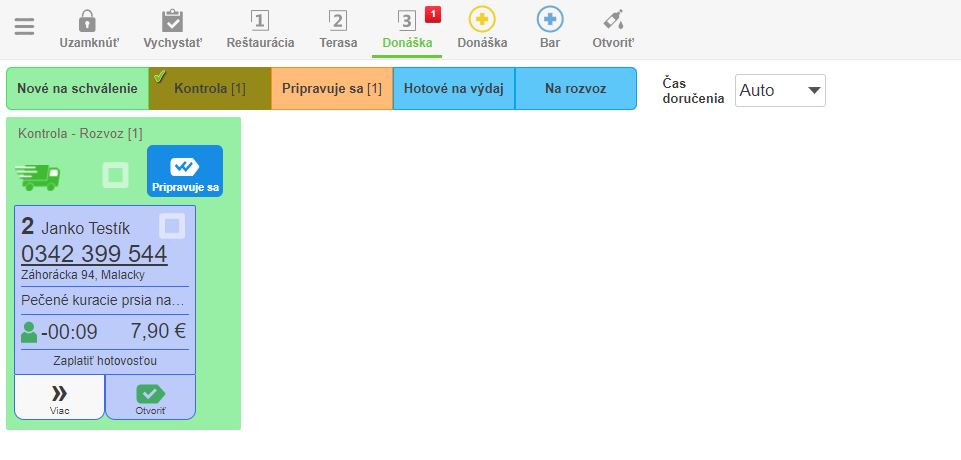Check the Janko Testík order checkbox

[x=172, y=227]
